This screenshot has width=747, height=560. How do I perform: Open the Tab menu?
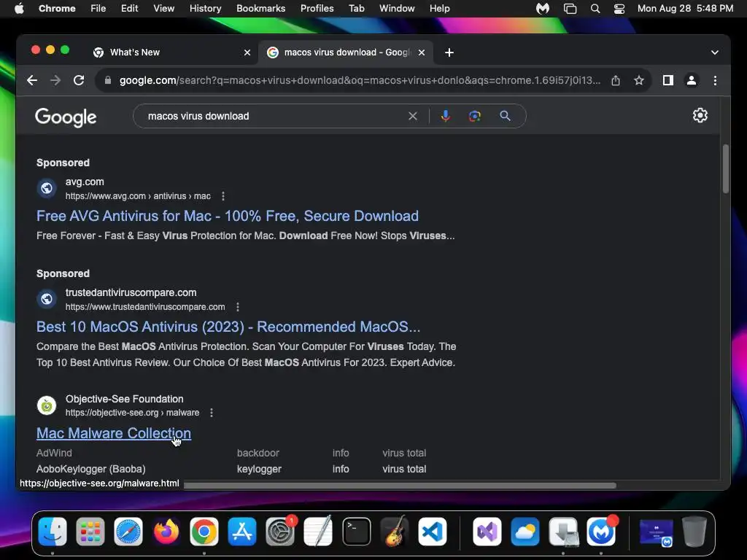pyautogui.click(x=356, y=9)
